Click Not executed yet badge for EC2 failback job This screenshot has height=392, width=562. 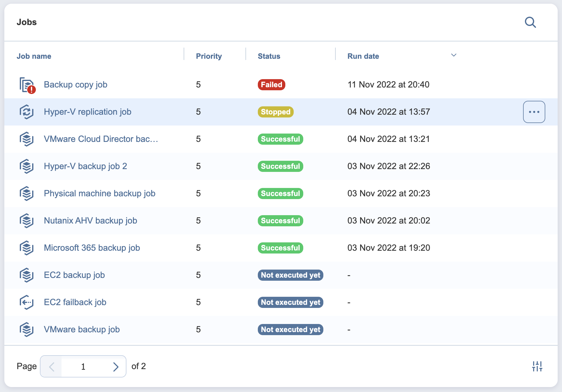(x=291, y=302)
